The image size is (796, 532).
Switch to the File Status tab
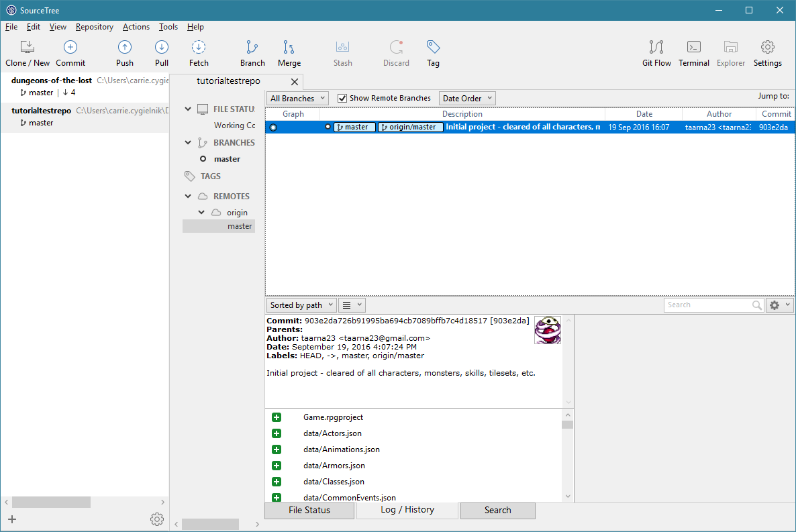[309, 511]
